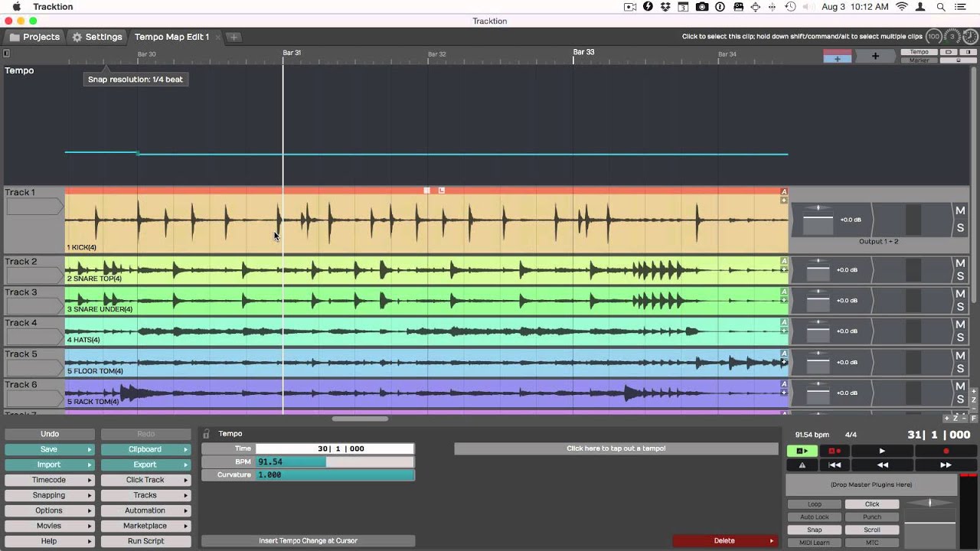Open the Dropbox menu bar icon
This screenshot has height=551, width=980.
(x=665, y=7)
